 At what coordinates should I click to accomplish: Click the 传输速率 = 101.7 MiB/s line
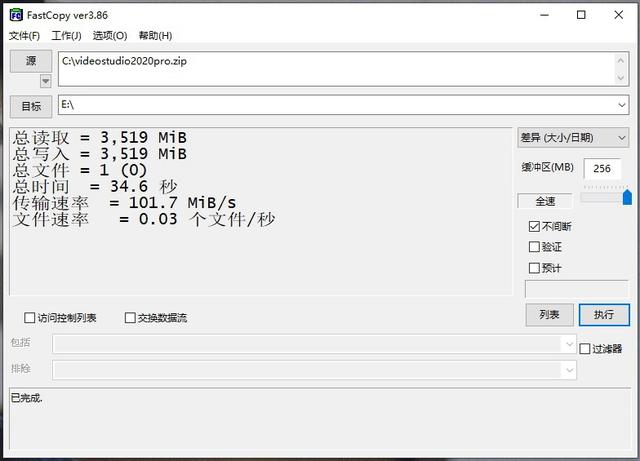124,203
